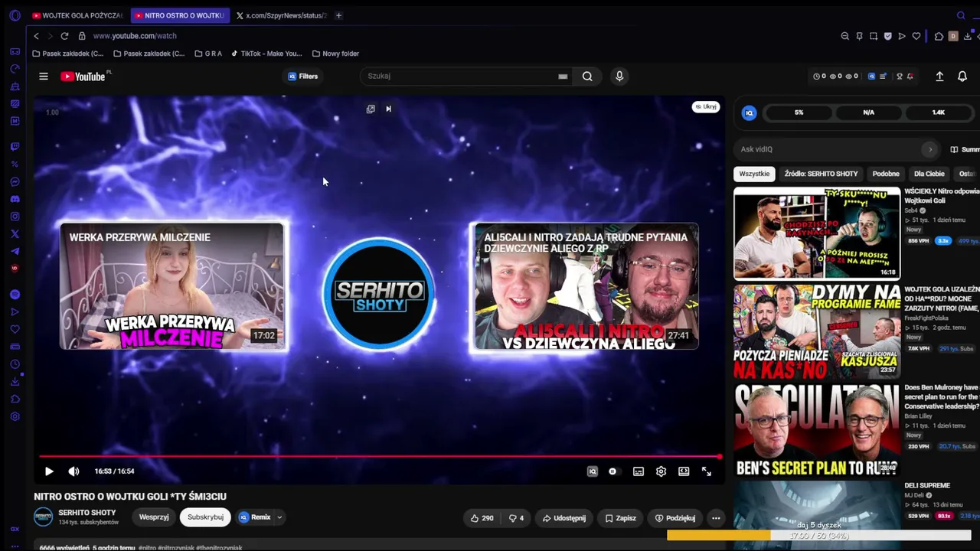980x551 pixels.
Task: Open video player settings gear
Action: tap(661, 471)
